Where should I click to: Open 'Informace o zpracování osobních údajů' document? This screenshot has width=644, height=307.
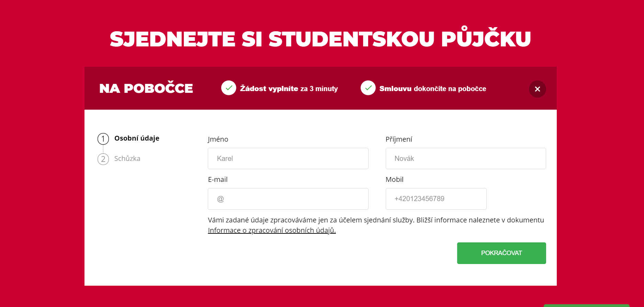click(271, 230)
